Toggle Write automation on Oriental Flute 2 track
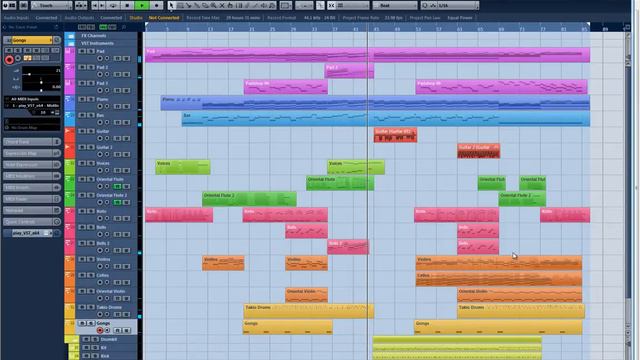The height and width of the screenshot is (360, 640). [127, 202]
